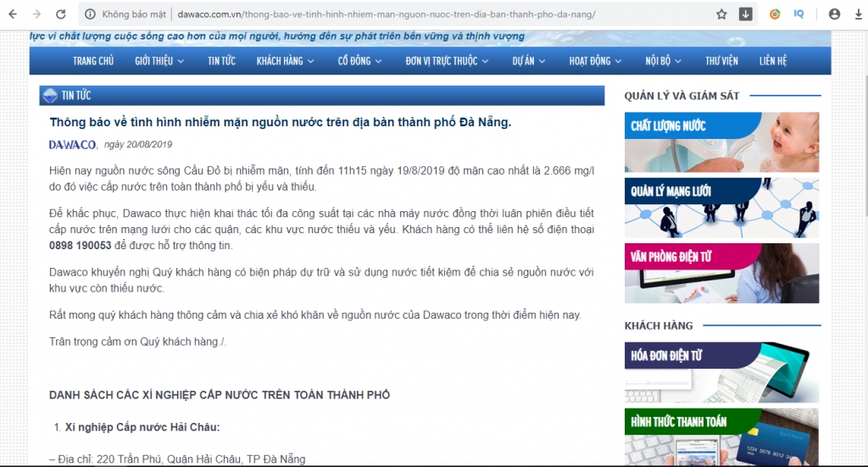Go back with the browser back arrow
This screenshot has height=467, width=868.
point(13,14)
